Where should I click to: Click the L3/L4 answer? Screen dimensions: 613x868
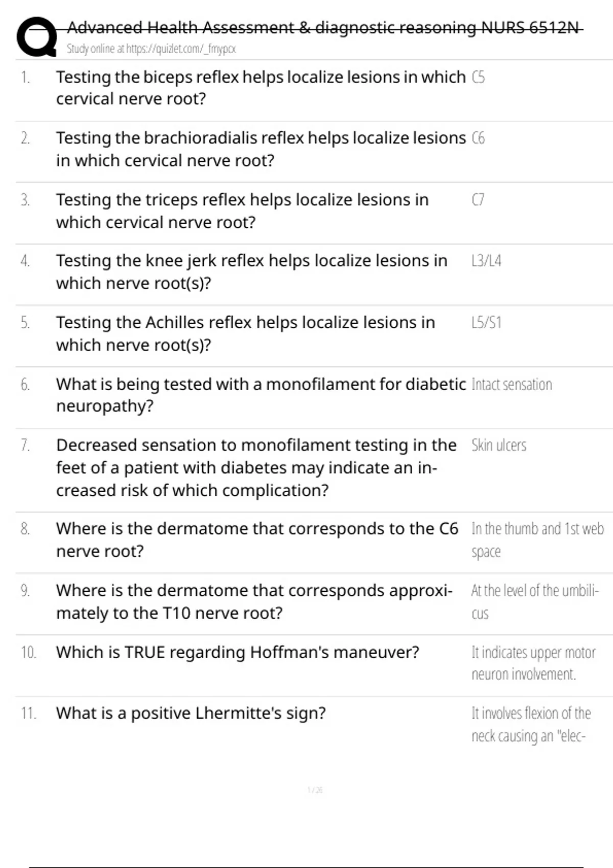tap(486, 261)
